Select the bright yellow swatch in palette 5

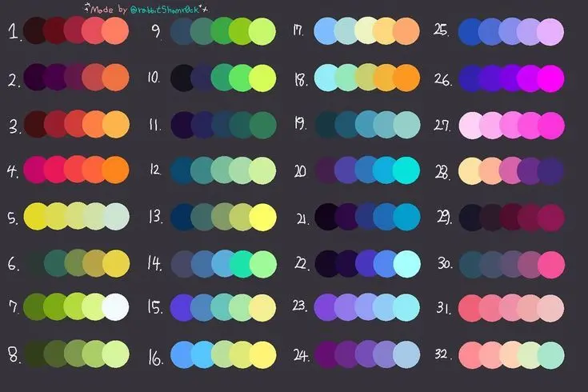35,217
